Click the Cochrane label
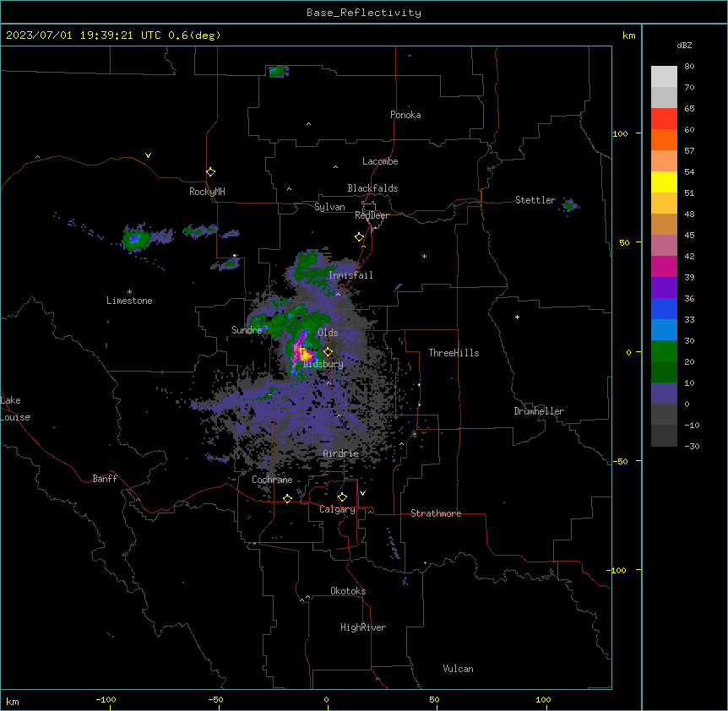Image resolution: width=728 pixels, height=711 pixels. tap(272, 480)
